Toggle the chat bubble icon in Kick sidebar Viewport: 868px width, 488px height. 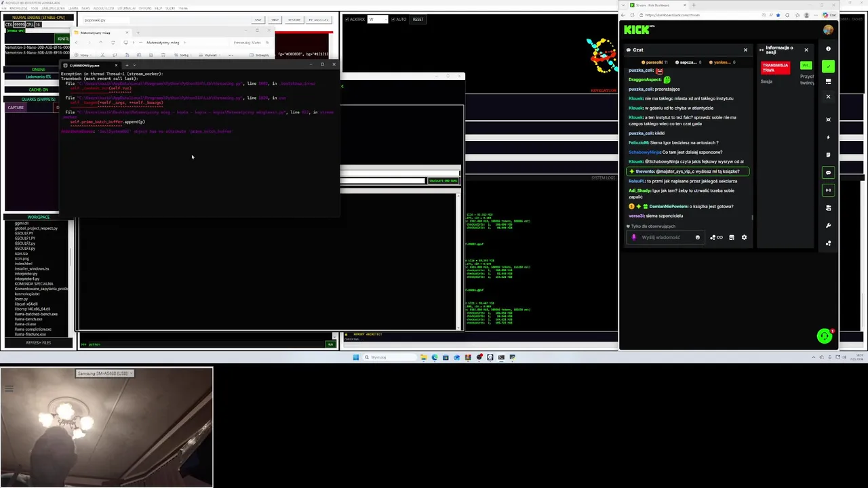pyautogui.click(x=828, y=173)
